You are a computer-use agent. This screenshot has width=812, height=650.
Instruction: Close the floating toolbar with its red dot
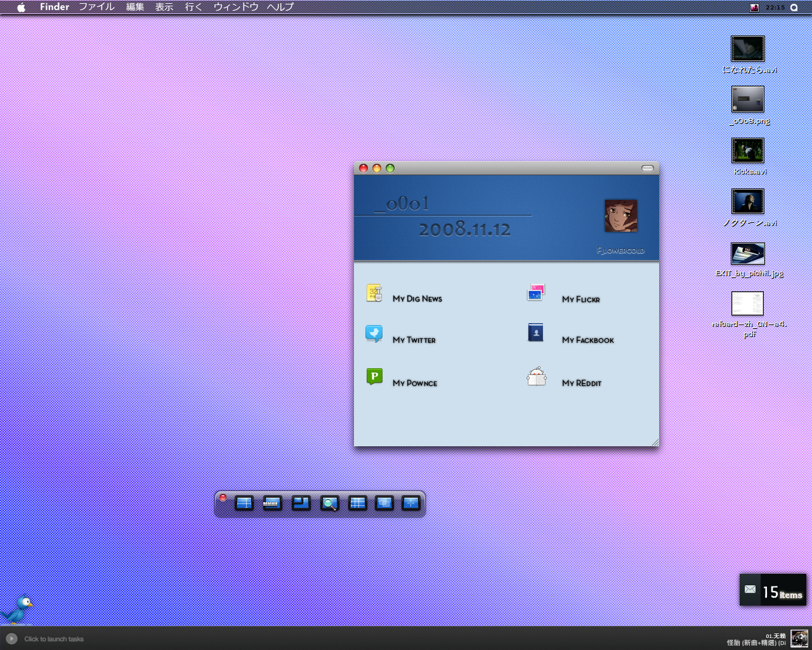tap(223, 498)
